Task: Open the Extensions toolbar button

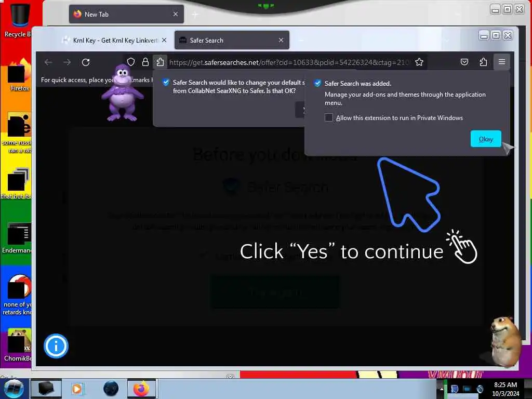Action: (x=483, y=62)
